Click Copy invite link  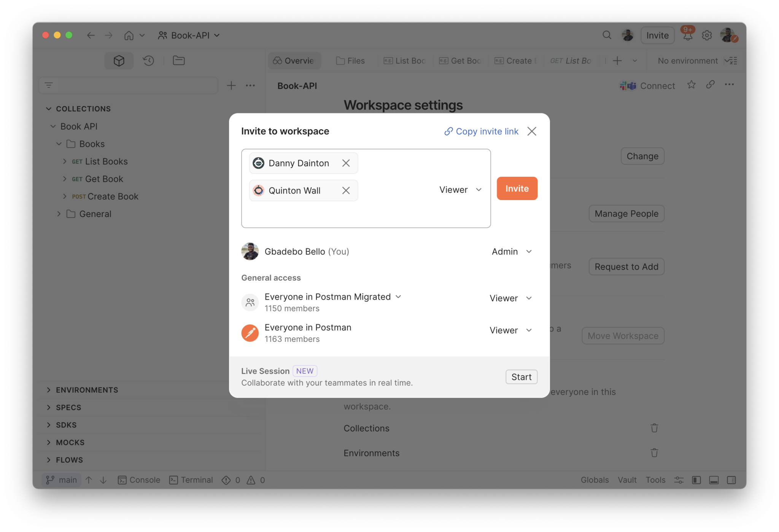pos(481,131)
